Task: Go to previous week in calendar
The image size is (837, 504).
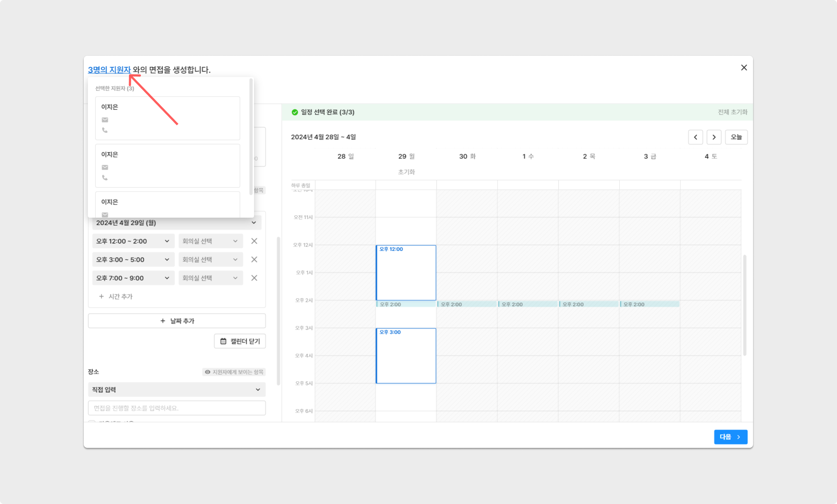Action: (x=695, y=137)
